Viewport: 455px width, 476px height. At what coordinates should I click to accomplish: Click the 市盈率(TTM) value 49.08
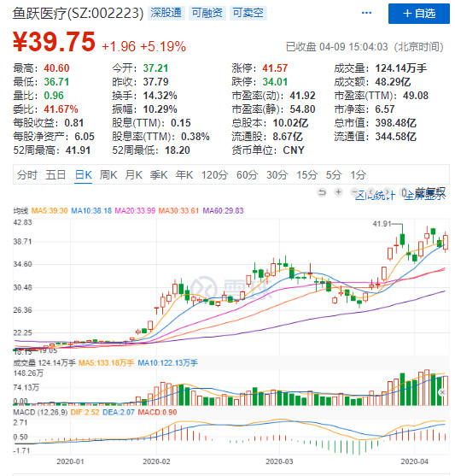[x=416, y=96]
